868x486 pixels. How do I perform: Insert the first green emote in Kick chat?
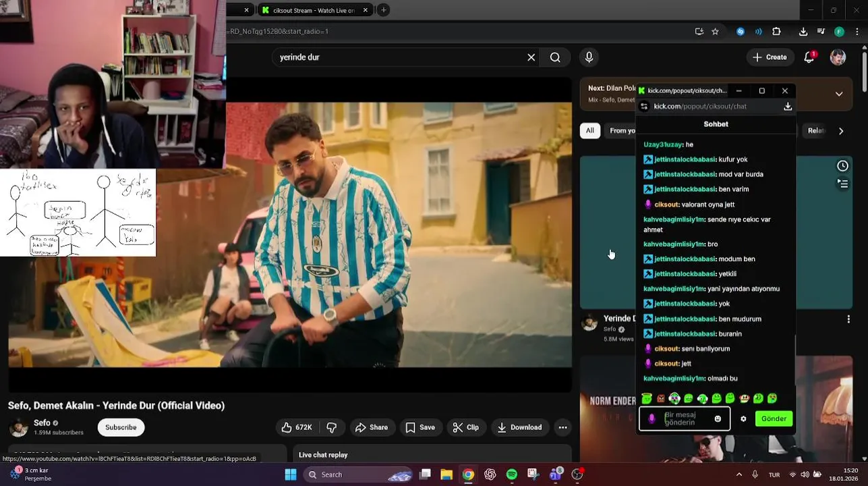[647, 399]
